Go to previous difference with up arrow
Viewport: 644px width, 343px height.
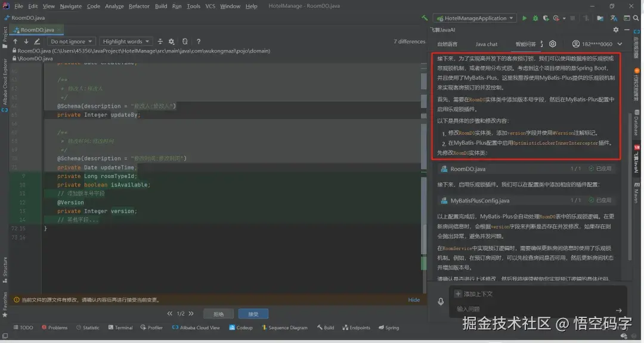pyautogui.click(x=15, y=42)
